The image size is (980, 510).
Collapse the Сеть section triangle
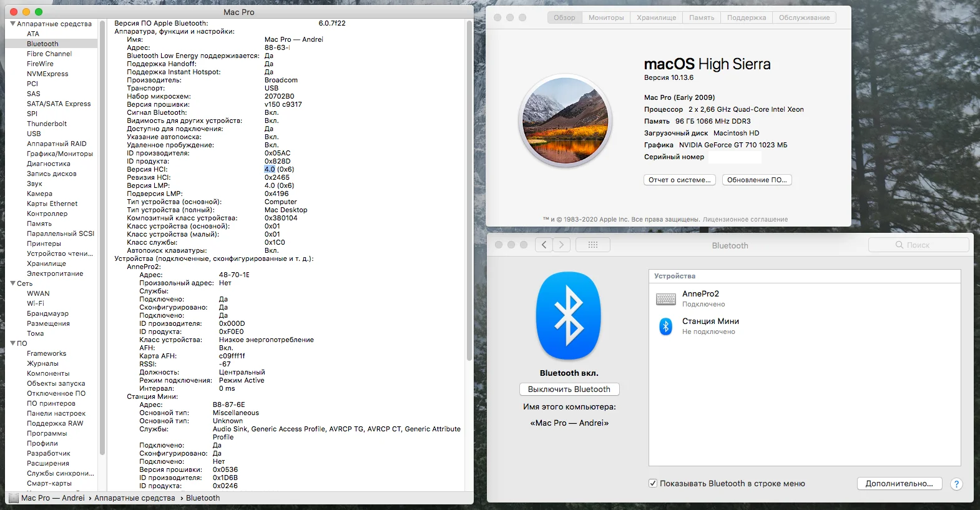coord(12,283)
